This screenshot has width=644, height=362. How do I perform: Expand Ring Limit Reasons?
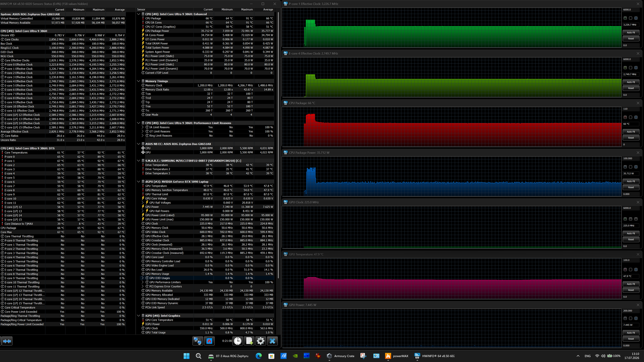point(143,136)
